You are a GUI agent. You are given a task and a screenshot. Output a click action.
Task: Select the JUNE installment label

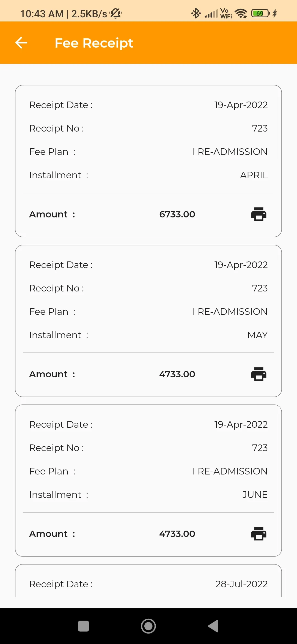(x=255, y=495)
